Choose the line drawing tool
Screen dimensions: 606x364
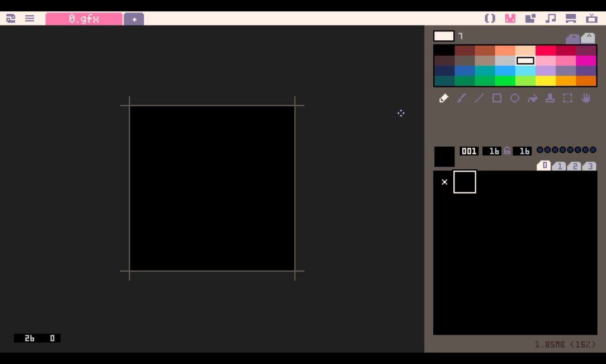pos(479,98)
